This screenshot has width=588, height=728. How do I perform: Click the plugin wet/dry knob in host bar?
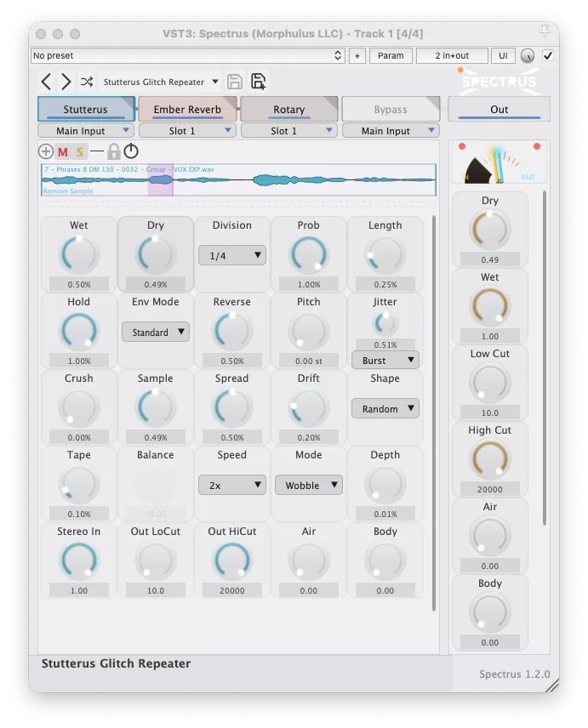coord(527,56)
